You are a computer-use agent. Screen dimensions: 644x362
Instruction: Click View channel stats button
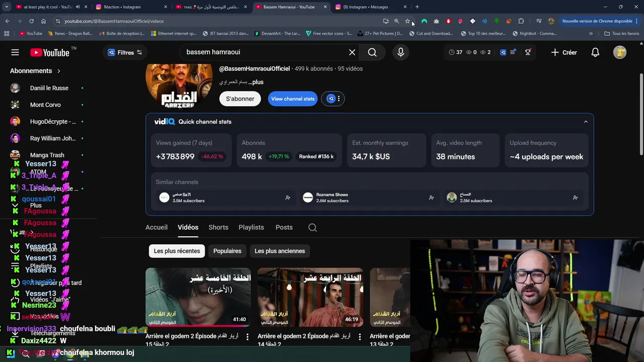click(293, 99)
